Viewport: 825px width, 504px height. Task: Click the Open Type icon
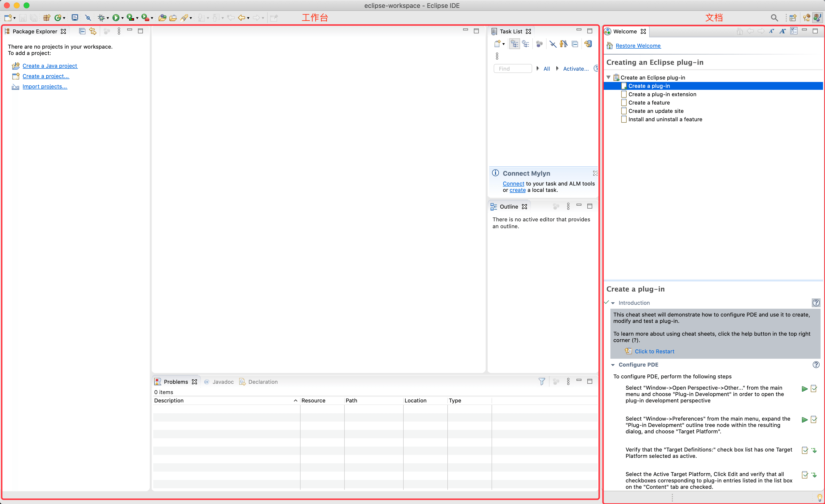tap(162, 18)
